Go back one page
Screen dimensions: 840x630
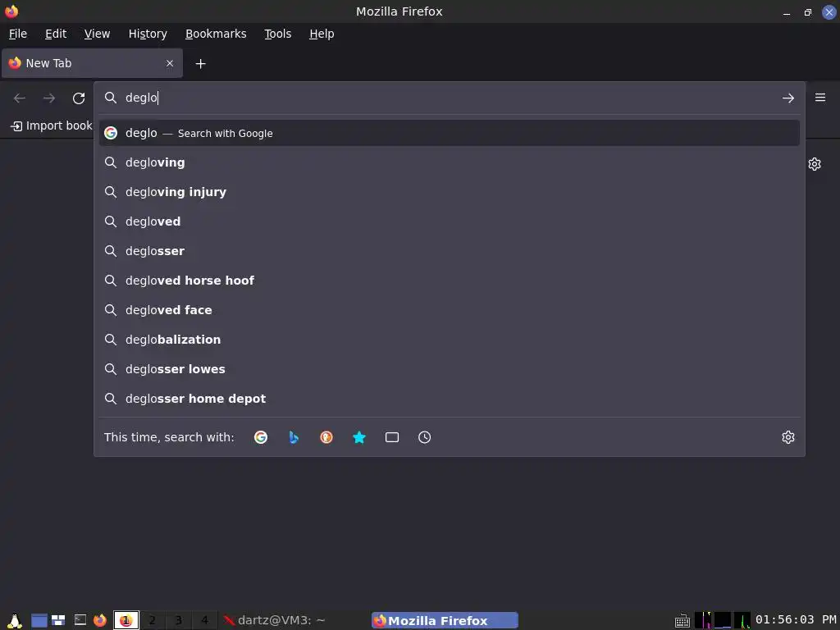pos(20,98)
